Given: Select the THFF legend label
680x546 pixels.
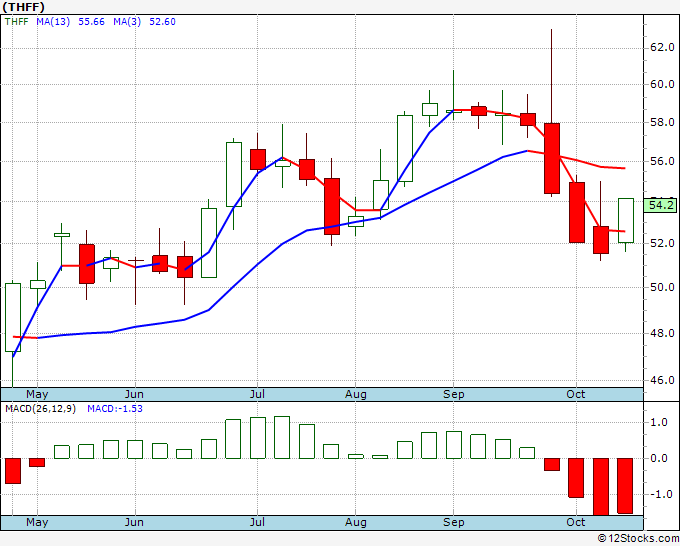Looking at the screenshot, I should tap(16, 22).
